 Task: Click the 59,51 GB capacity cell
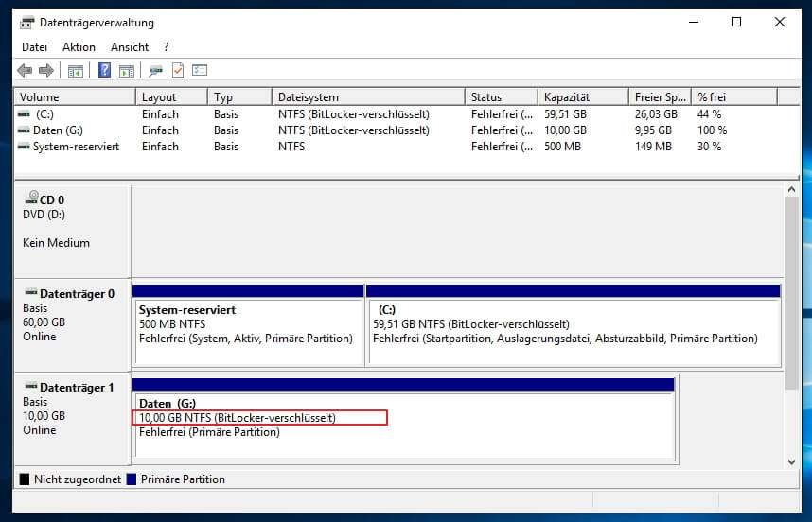tap(565, 114)
